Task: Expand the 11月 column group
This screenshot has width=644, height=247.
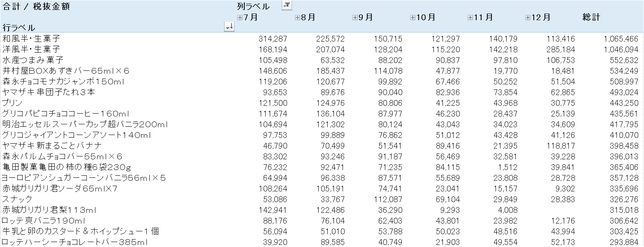Action: tap(470, 17)
